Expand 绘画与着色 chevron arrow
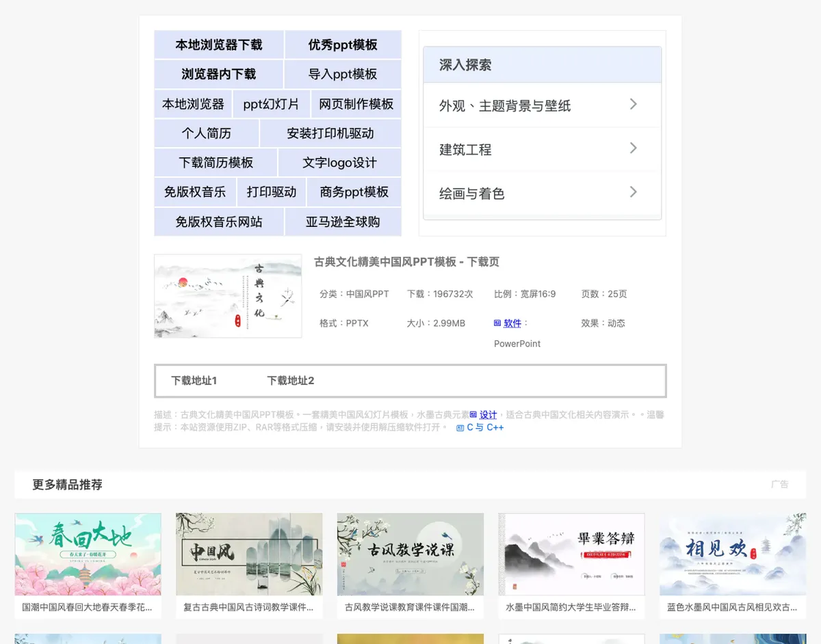The image size is (821, 644). click(x=634, y=191)
